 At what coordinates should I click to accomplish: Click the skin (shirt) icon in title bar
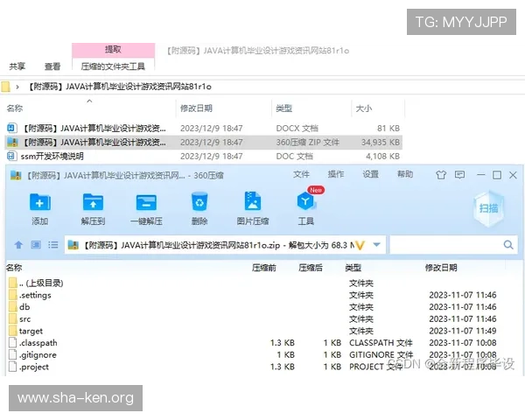pyautogui.click(x=441, y=175)
